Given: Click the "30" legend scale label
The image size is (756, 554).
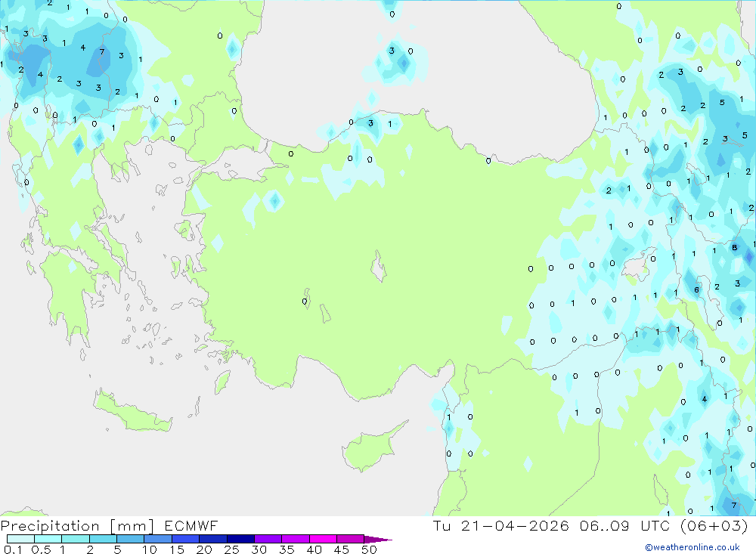Looking at the screenshot, I should click(259, 549).
